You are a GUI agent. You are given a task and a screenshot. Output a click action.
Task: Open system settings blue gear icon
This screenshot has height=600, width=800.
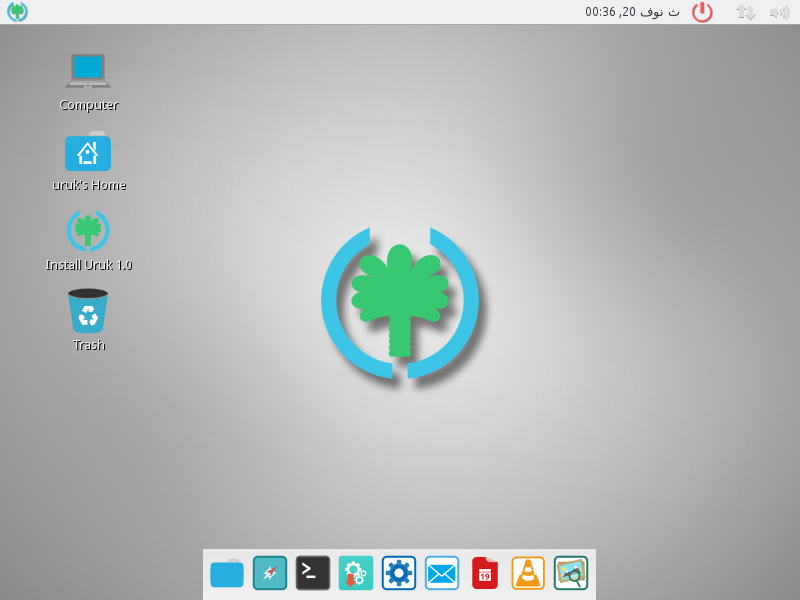pyautogui.click(x=399, y=573)
